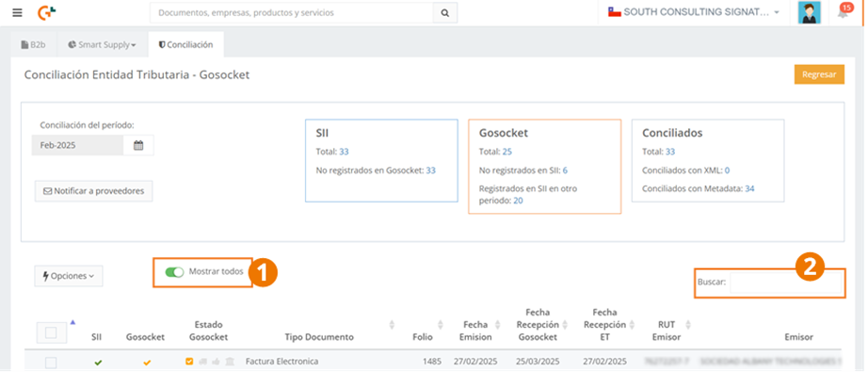Click Factura Electronica cell

[x=282, y=362]
